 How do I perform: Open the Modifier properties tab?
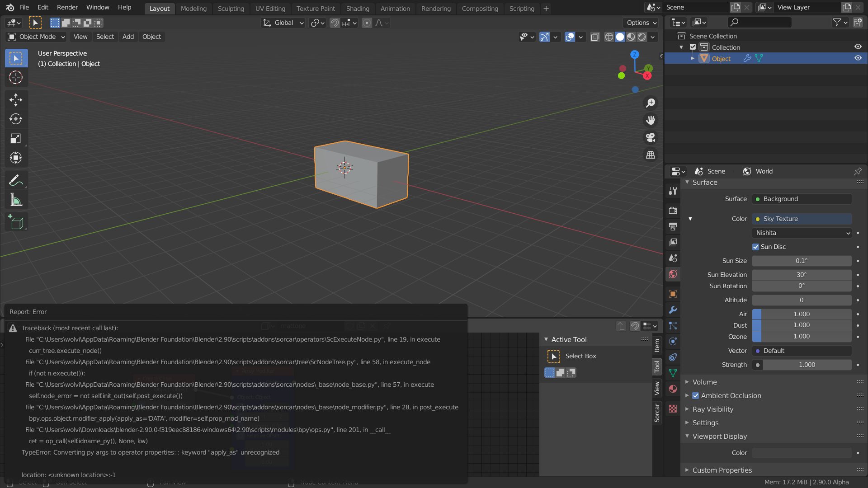click(x=672, y=310)
